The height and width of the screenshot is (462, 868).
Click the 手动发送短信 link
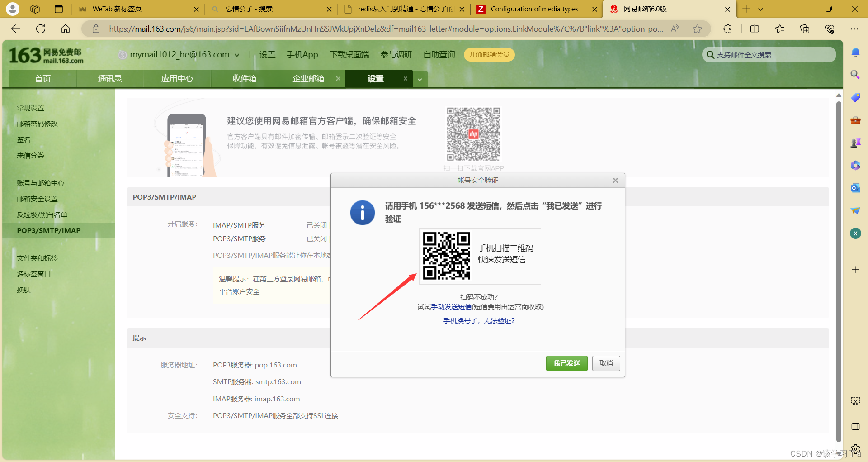click(451, 307)
